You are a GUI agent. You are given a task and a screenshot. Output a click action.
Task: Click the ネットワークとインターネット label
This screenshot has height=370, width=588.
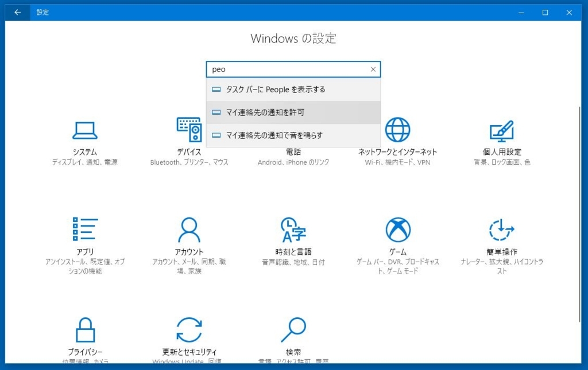click(397, 151)
